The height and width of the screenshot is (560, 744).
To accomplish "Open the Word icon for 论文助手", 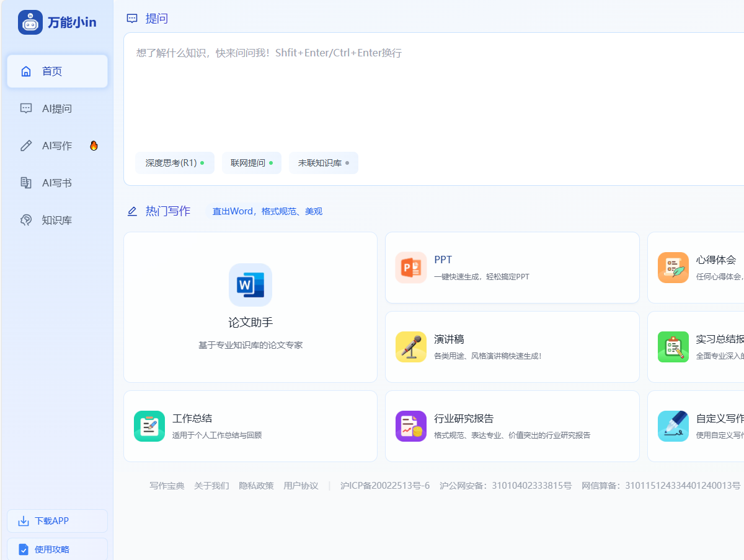I will (x=250, y=285).
